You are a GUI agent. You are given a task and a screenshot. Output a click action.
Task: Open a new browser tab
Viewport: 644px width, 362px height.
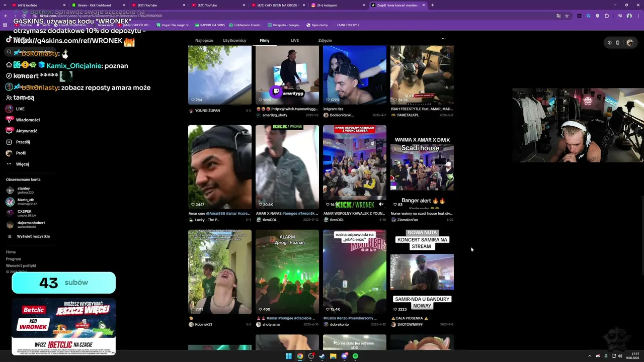coord(432,5)
